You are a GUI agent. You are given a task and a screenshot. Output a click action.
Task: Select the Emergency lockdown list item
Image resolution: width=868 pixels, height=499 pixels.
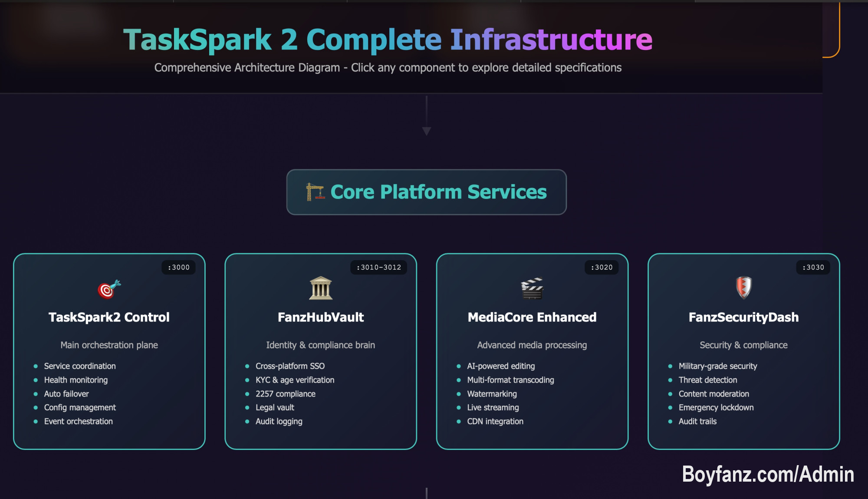pos(716,408)
